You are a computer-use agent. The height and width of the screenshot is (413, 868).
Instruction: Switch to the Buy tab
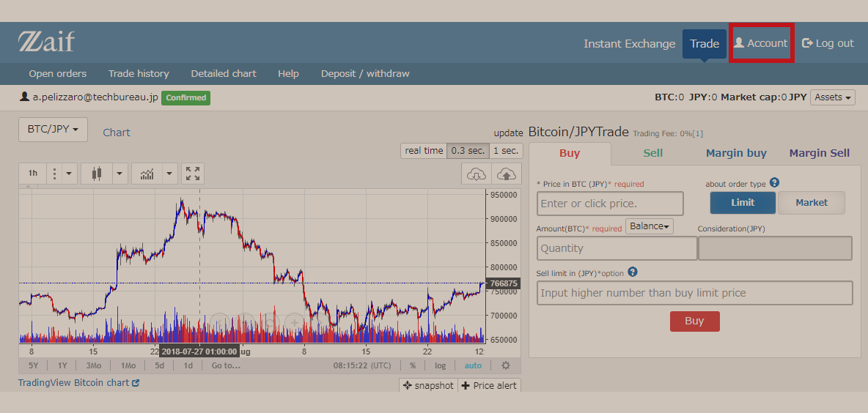pyautogui.click(x=570, y=153)
